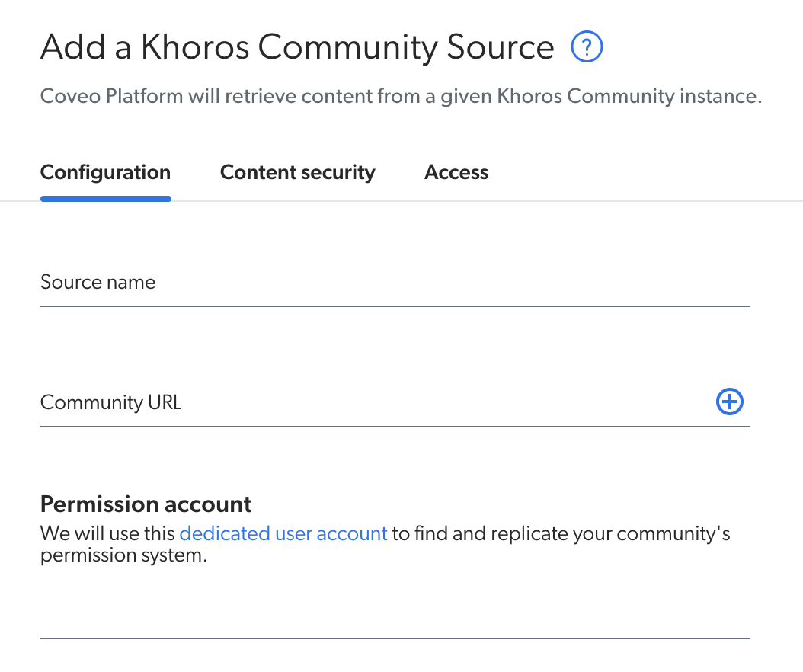This screenshot has height=672, width=803.
Task: Switch to the Configuration tab
Action: [105, 172]
